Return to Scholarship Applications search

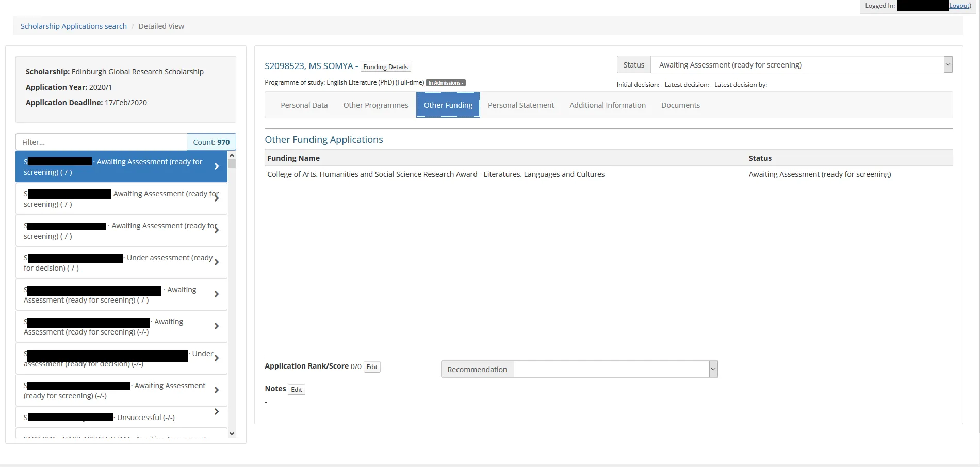point(73,26)
